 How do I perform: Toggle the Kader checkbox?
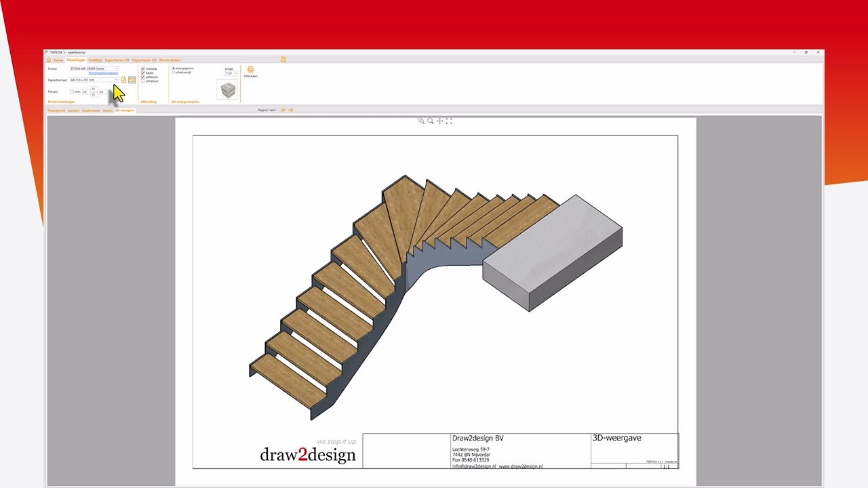pos(143,73)
